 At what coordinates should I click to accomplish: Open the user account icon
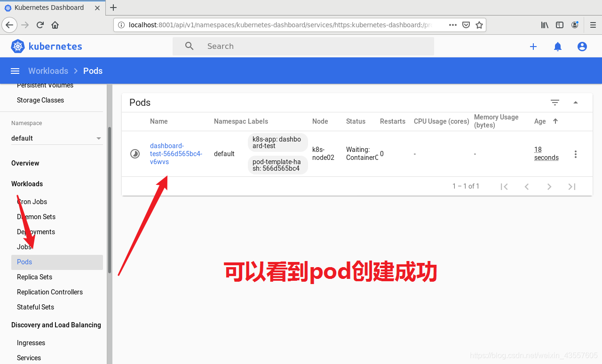click(x=582, y=46)
